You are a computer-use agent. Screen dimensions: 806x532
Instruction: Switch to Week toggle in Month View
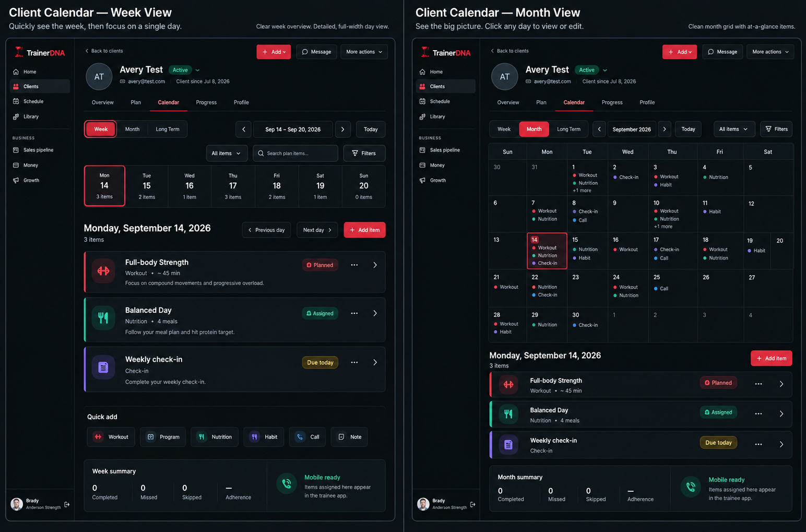pos(504,129)
